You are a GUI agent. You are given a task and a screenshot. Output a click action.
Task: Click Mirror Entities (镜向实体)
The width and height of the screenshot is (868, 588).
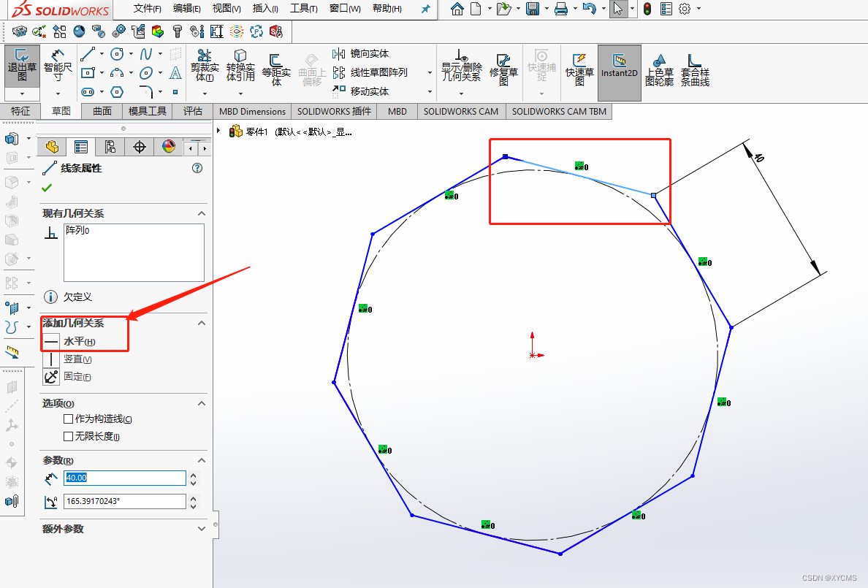point(360,54)
